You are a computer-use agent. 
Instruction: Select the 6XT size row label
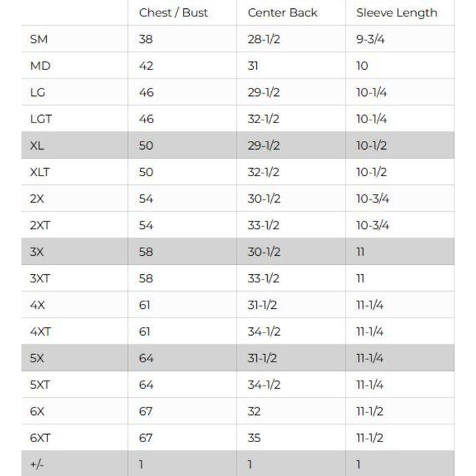[40, 438]
